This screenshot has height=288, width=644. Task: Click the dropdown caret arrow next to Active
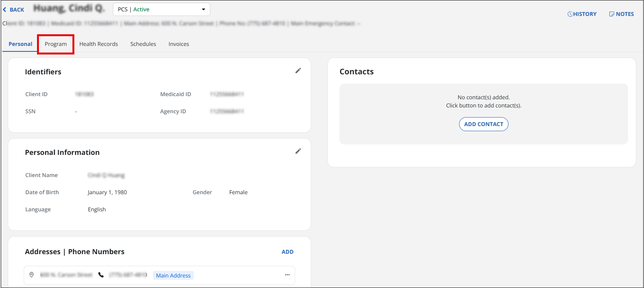(x=203, y=9)
